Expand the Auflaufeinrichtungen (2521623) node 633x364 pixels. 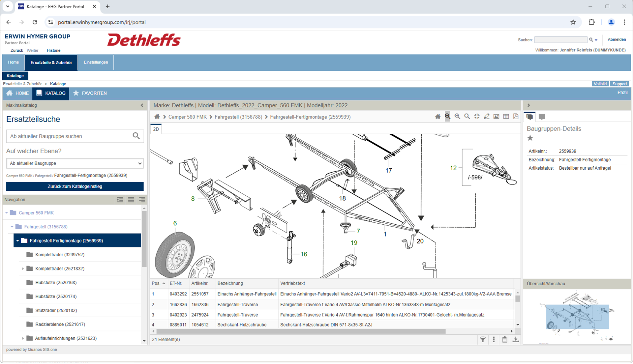tap(23, 339)
